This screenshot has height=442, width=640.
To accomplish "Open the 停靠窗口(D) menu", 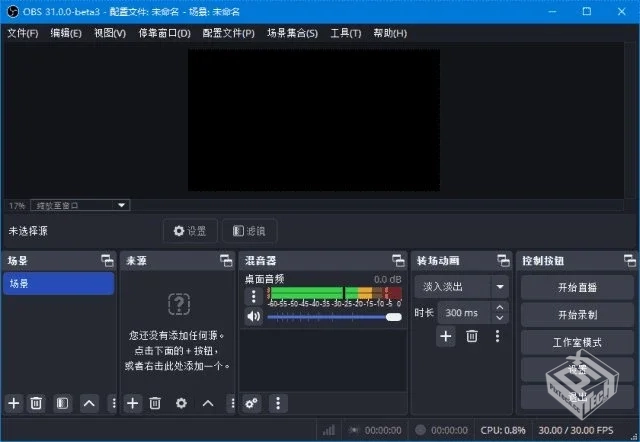I will (x=164, y=33).
